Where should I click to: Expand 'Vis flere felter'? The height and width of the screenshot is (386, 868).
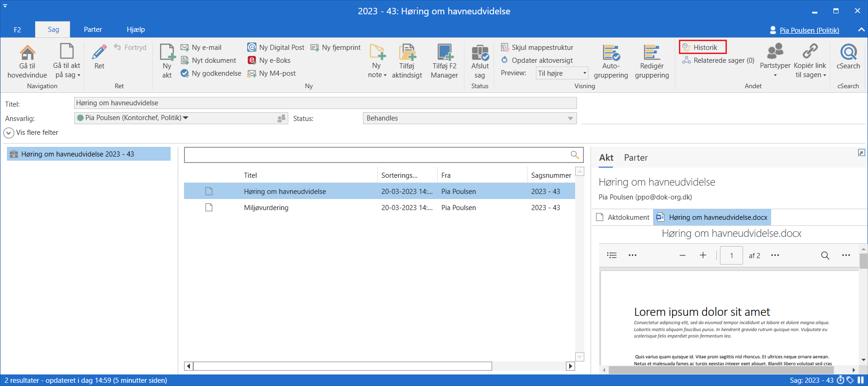[31, 133]
